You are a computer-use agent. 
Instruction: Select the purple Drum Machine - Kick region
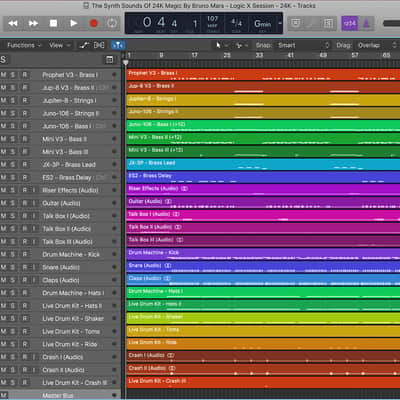[263, 254]
